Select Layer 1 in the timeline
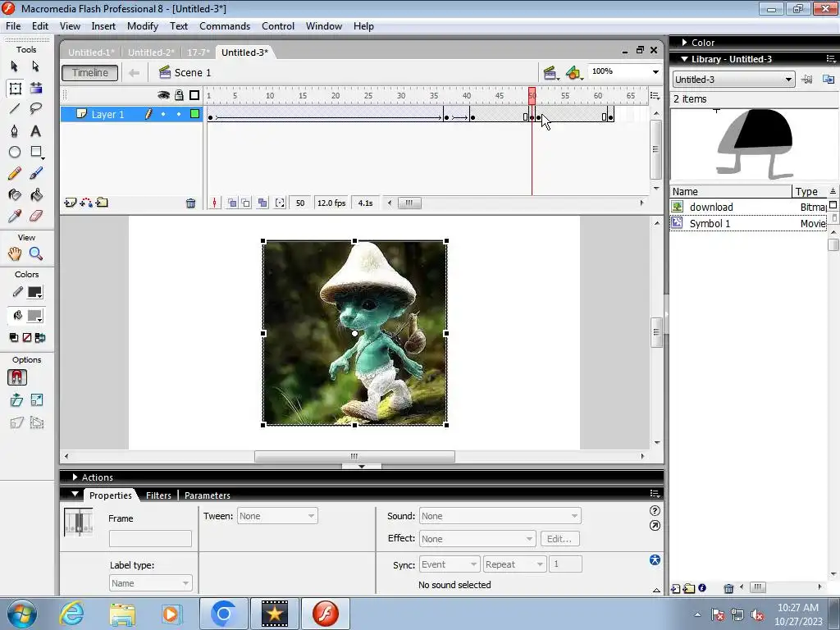The width and height of the screenshot is (840, 630). (107, 114)
